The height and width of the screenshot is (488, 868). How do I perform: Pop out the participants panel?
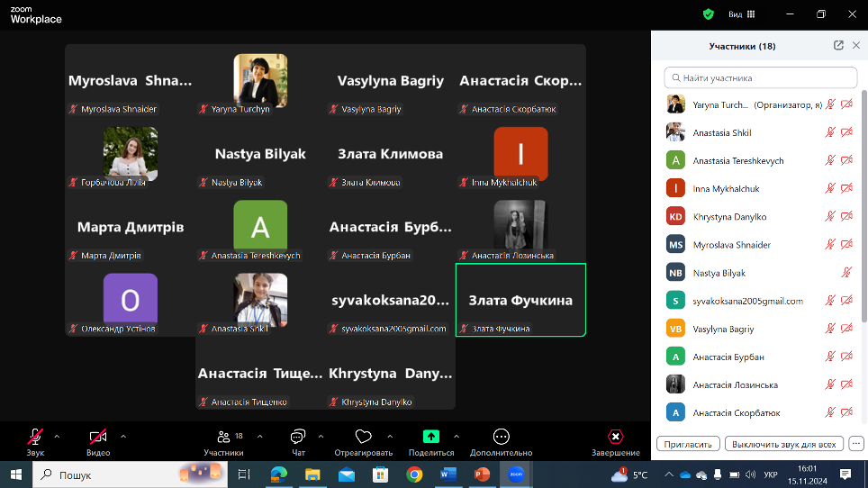pyautogui.click(x=838, y=45)
